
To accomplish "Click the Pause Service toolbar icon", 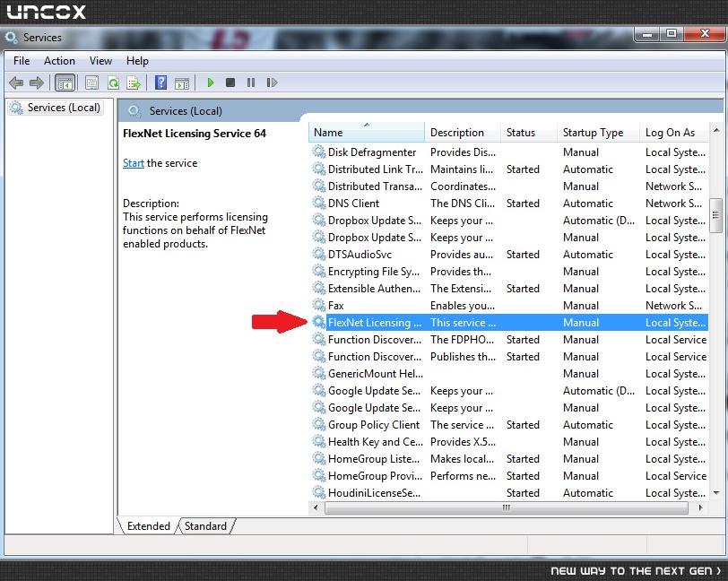I will 251,82.
